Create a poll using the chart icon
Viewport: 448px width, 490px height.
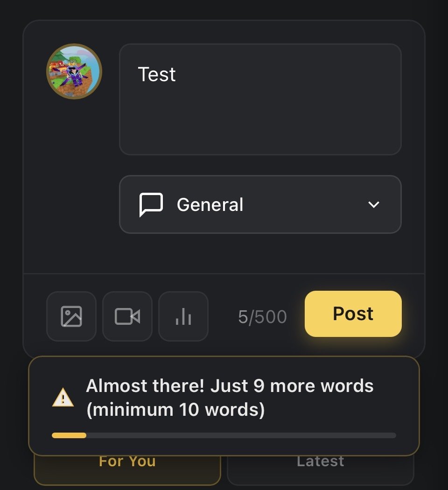coord(183,316)
